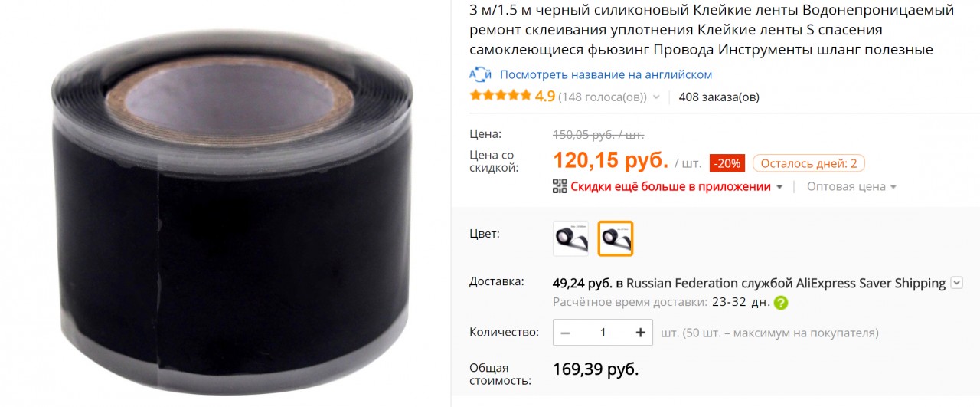This screenshot has height=407, width=980.
Task: Click the Скидки ещё больше в приложении link
Action: click(670, 186)
